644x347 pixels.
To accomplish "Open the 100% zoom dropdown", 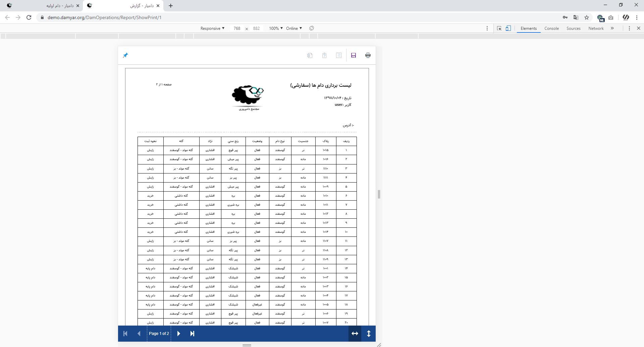I will (x=275, y=28).
